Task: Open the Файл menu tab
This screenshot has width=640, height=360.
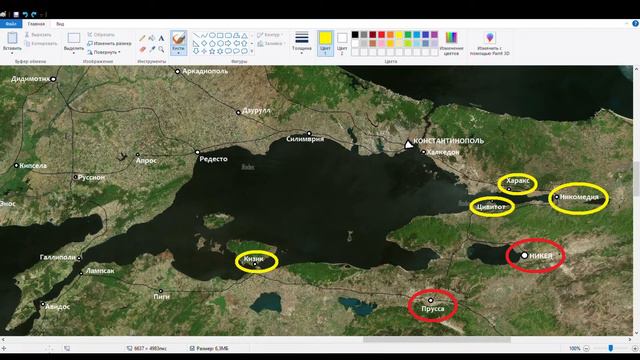Action: [x=11, y=24]
